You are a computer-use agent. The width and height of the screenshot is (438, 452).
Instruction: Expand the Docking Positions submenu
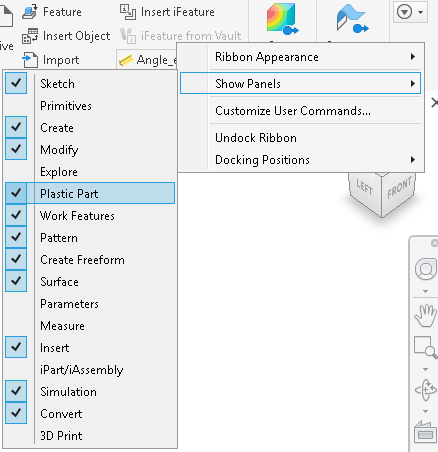point(301,160)
